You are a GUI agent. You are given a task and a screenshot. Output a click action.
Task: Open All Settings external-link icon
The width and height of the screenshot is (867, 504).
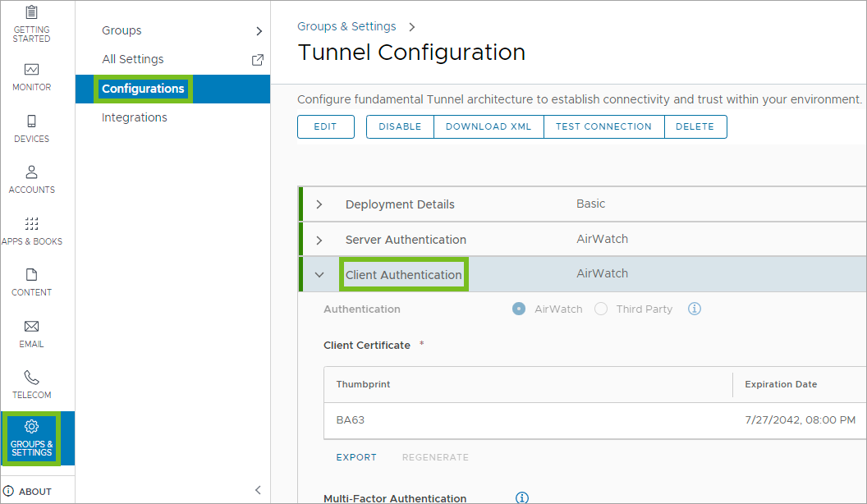pos(258,60)
